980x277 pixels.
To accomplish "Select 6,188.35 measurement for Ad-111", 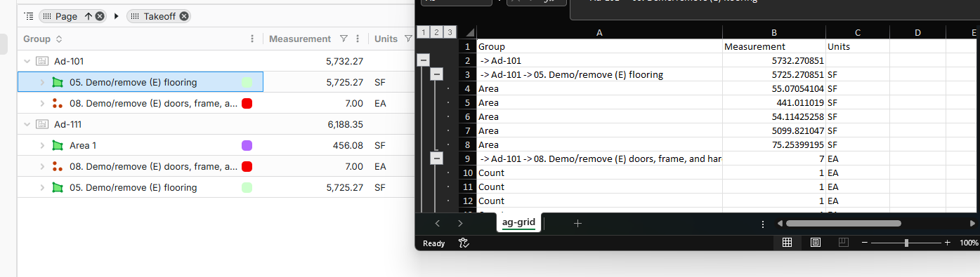I will [x=345, y=124].
